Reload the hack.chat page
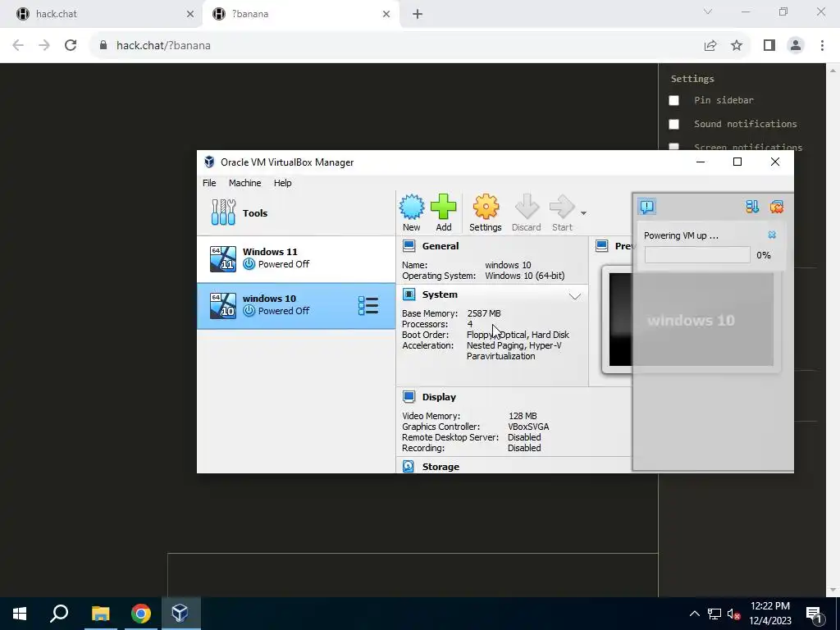Viewport: 840px width, 630px height. pos(71,46)
